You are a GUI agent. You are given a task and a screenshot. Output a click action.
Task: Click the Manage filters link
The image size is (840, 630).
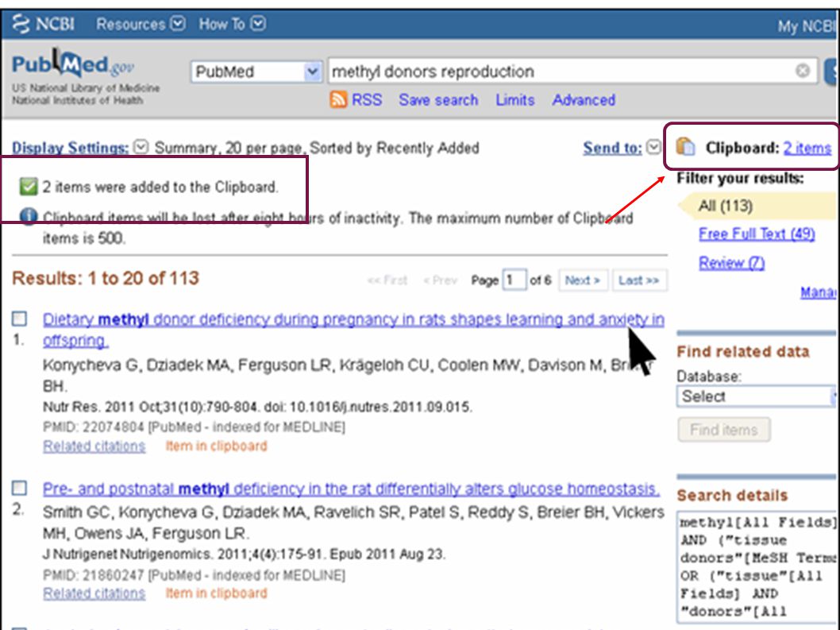click(818, 292)
